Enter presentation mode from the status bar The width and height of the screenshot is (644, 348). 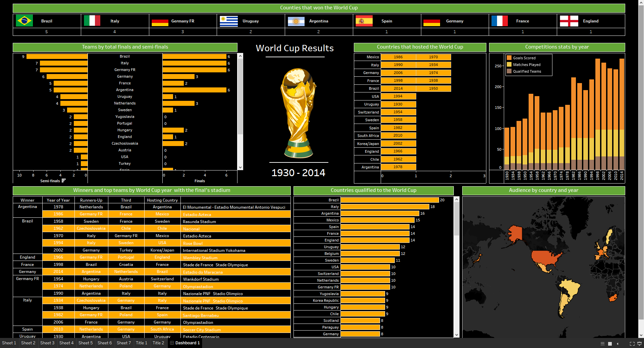(x=639, y=344)
